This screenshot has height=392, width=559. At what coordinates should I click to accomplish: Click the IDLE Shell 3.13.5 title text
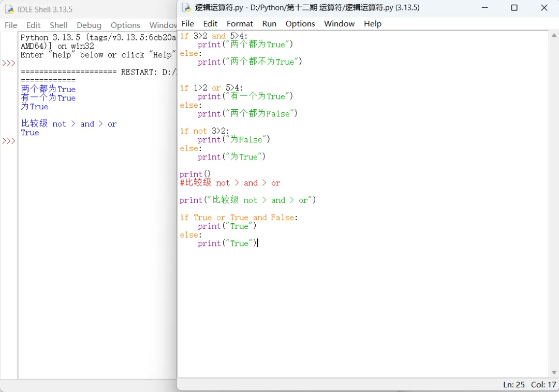point(45,9)
